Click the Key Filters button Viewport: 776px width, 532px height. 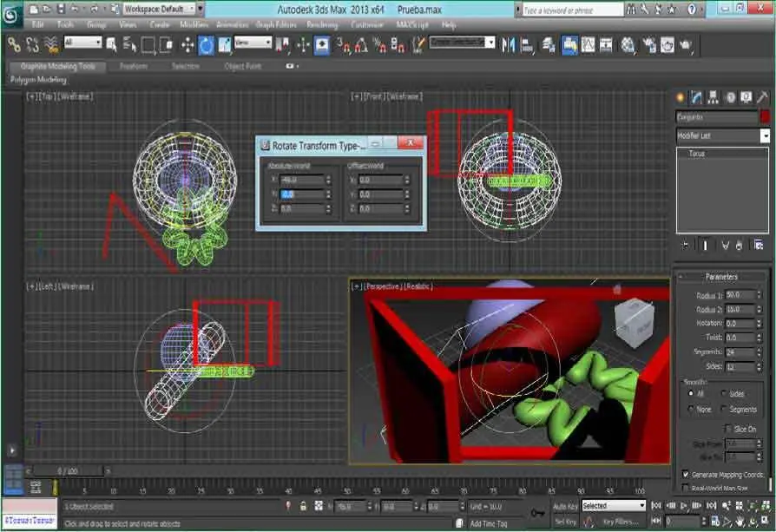coord(621,522)
